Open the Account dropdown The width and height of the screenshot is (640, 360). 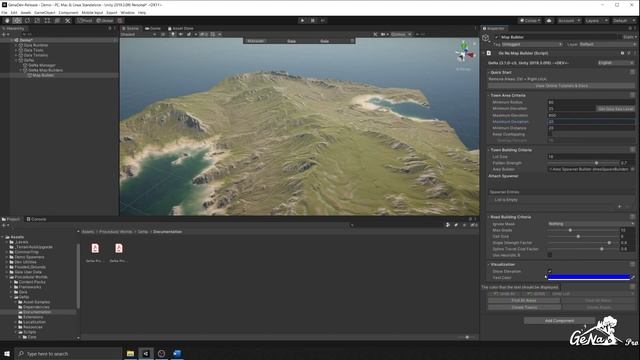pyautogui.click(x=569, y=20)
